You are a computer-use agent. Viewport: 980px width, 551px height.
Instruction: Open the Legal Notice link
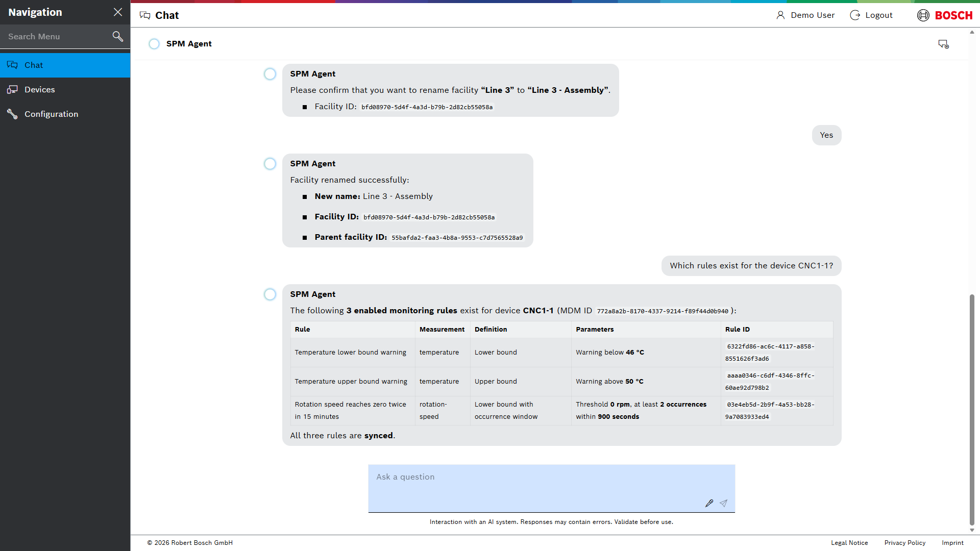tap(849, 543)
